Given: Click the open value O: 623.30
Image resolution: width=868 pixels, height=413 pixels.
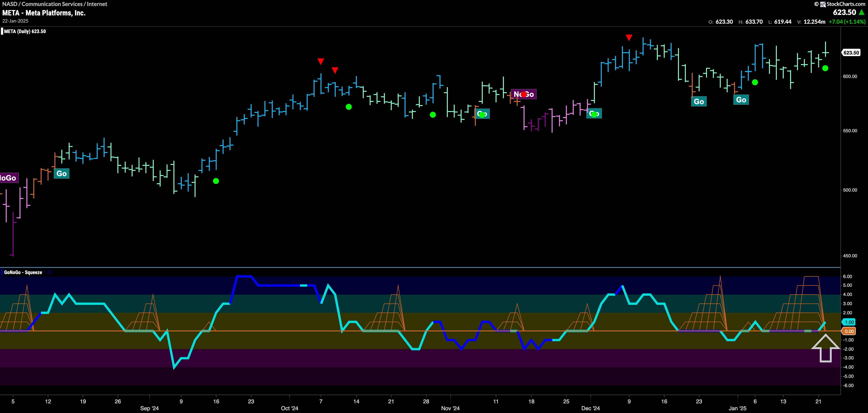Looking at the screenshot, I should [720, 22].
